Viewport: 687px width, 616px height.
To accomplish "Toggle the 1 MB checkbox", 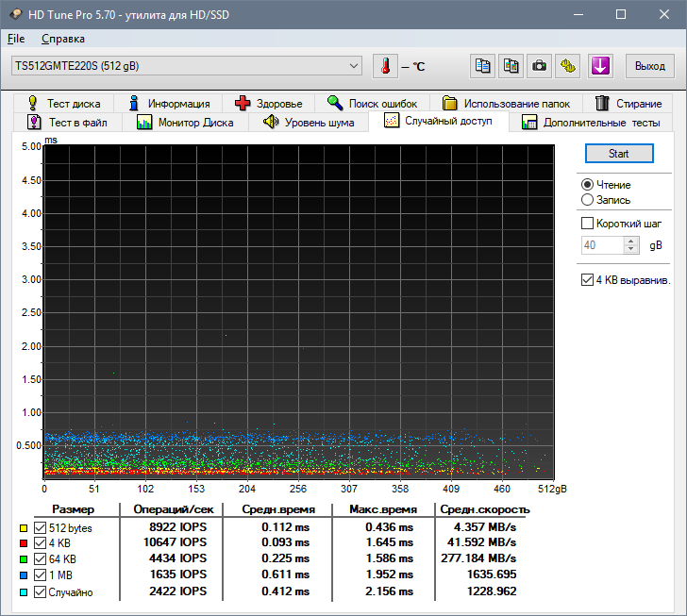I will [x=41, y=574].
